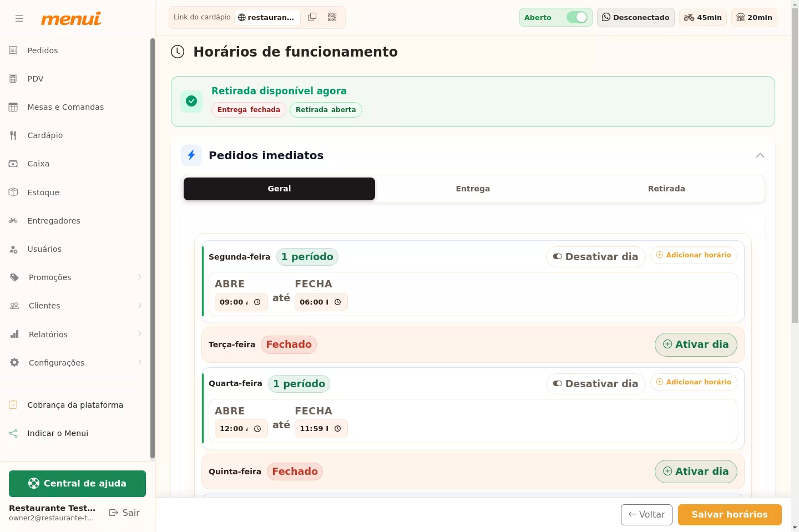Expand the Relatórios submenu chevron
Screen dimensions: 799x532
pos(140,334)
